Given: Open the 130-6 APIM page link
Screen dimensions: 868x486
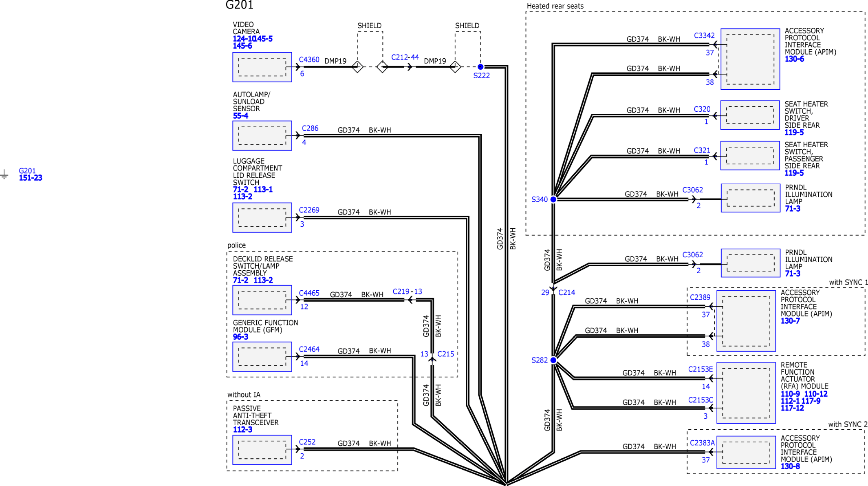Looking at the screenshot, I should 794,59.
